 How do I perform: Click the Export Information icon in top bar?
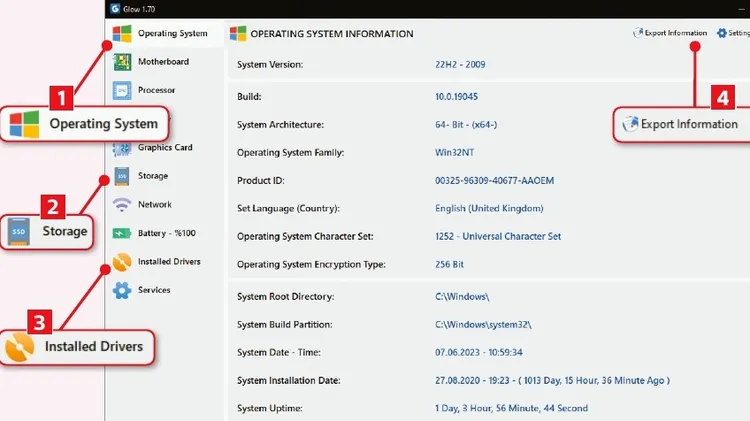(x=638, y=33)
